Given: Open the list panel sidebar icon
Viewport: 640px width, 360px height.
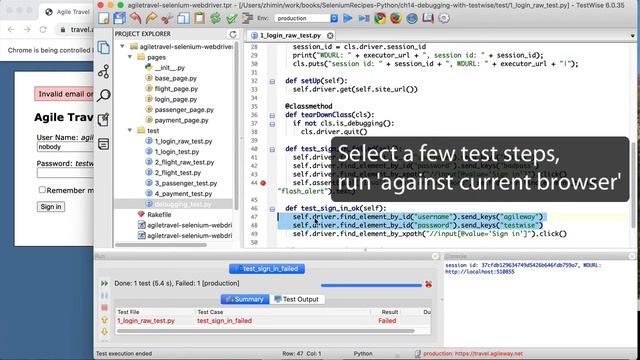Looking at the screenshot, I should tap(104, 144).
